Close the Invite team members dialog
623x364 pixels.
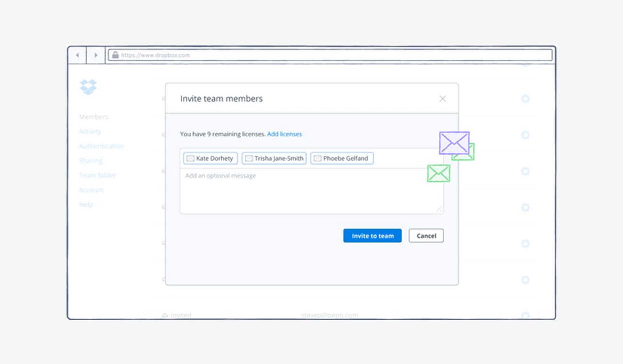pyautogui.click(x=442, y=99)
